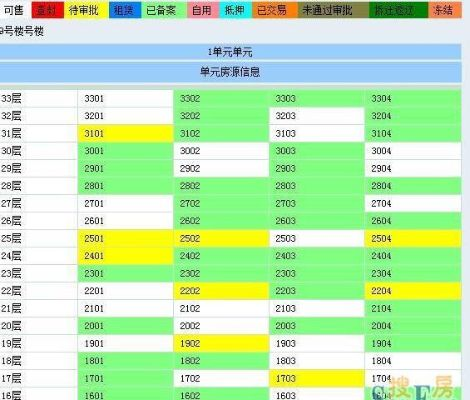Open available unit 2201
Image resolution: width=470 pixels, height=400 pixels.
coord(125,291)
